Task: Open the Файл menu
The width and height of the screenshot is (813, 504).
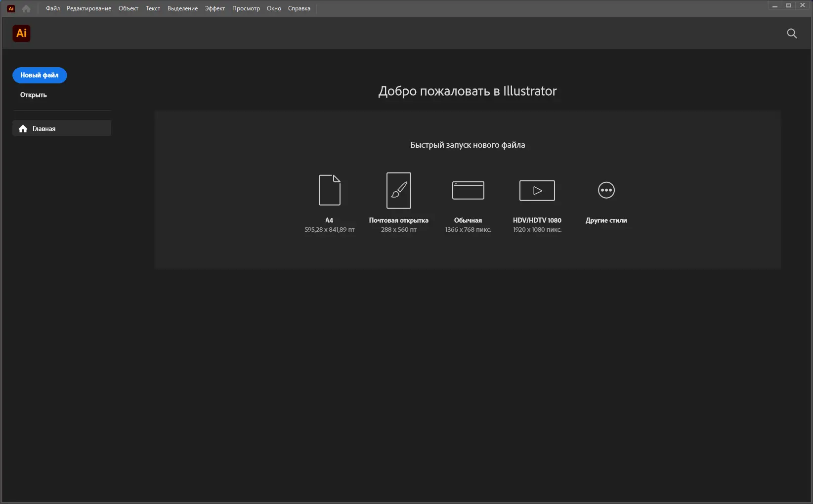Action: click(x=52, y=8)
